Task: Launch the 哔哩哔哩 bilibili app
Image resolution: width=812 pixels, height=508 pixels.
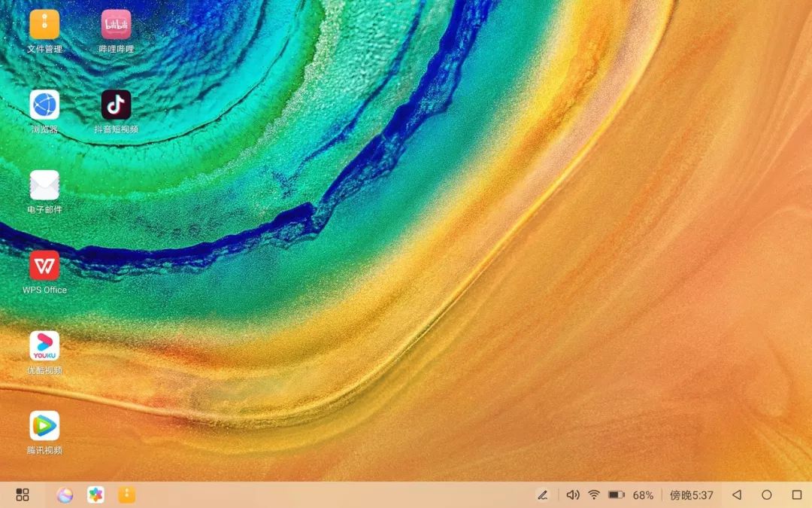Action: click(x=116, y=24)
